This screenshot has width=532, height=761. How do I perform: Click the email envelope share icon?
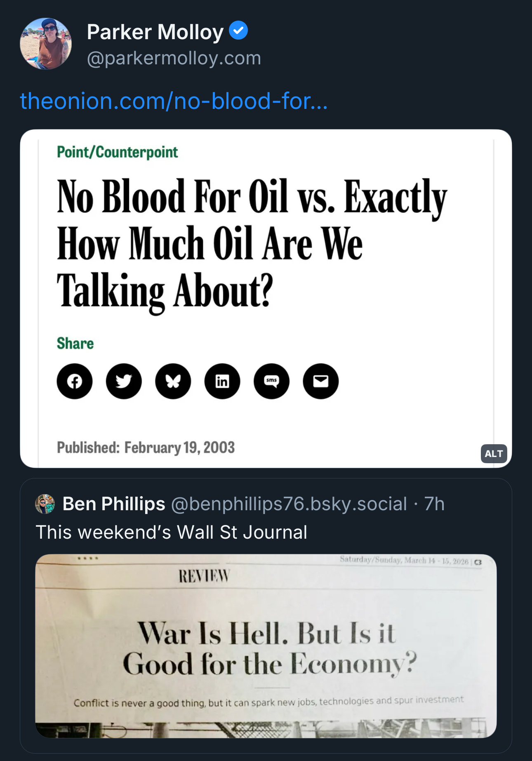[x=321, y=381]
